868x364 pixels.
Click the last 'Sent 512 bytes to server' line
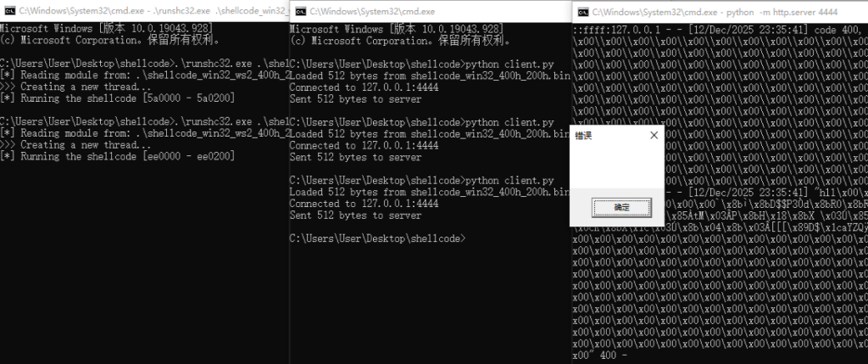pos(355,216)
